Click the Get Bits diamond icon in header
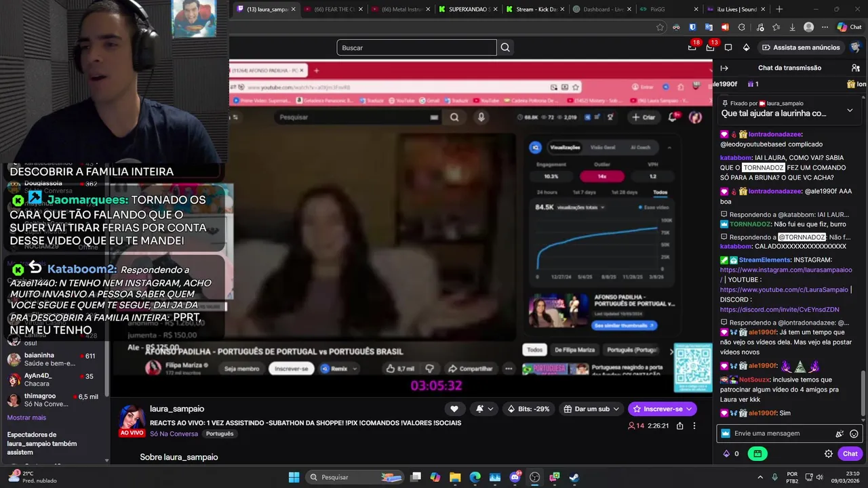The image size is (868, 488). (x=746, y=47)
